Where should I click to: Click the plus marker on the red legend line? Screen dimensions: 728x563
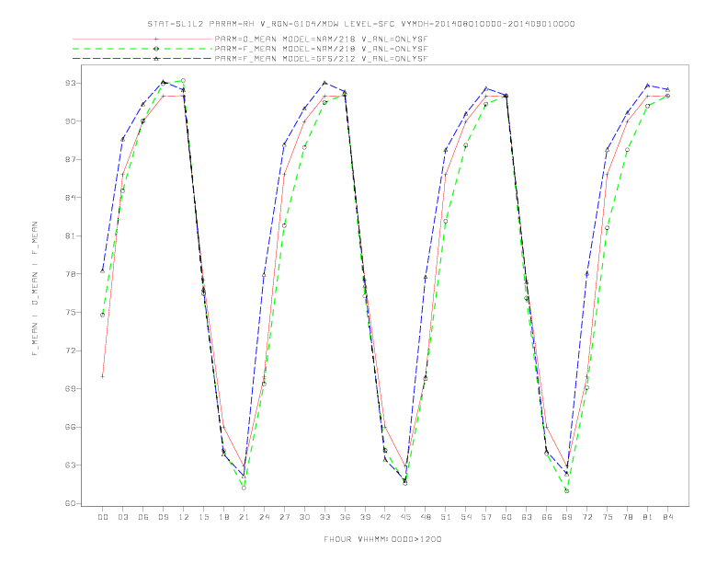156,39
